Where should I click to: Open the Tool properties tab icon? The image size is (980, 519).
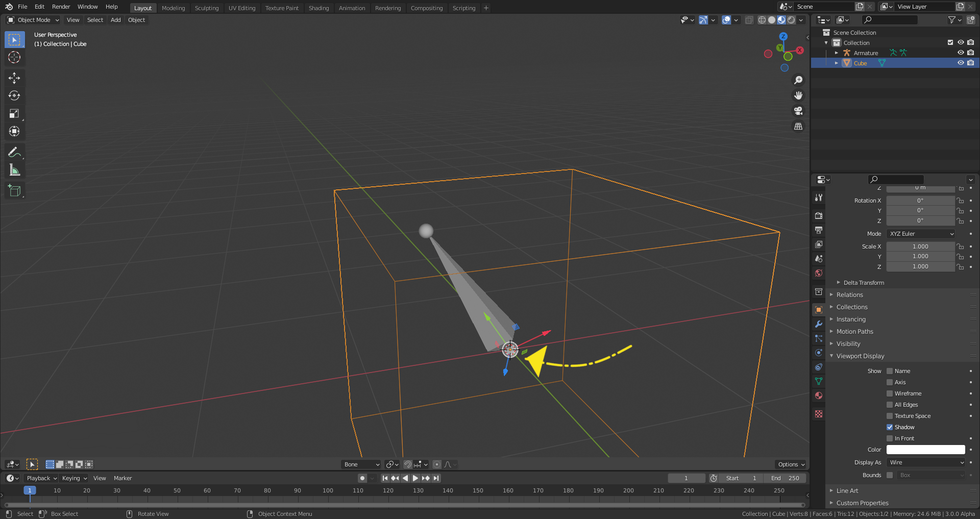819,197
